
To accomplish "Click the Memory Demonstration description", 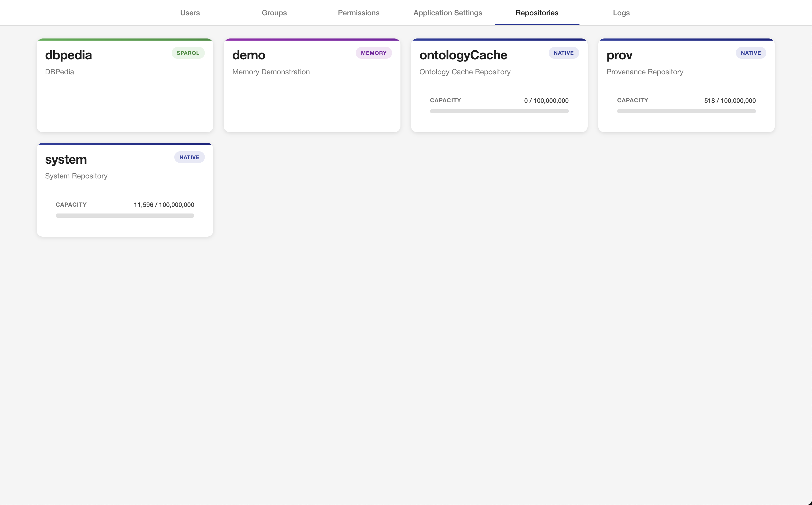I will click(x=270, y=72).
